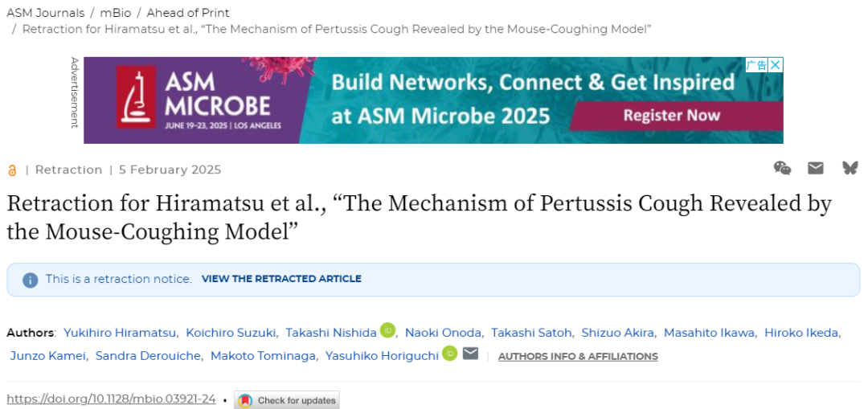This screenshot has width=868, height=409.
Task: Click the open access lock icon
Action: [12, 170]
